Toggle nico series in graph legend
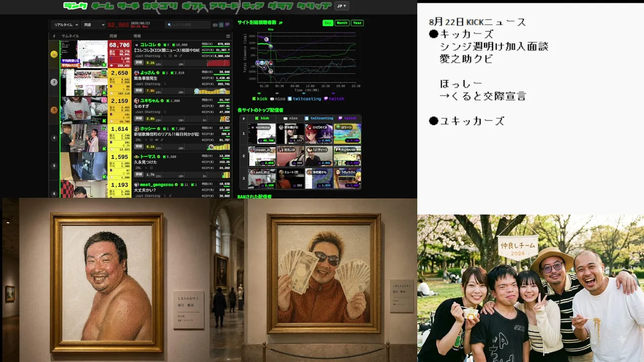This screenshot has width=644, height=362. click(x=278, y=99)
